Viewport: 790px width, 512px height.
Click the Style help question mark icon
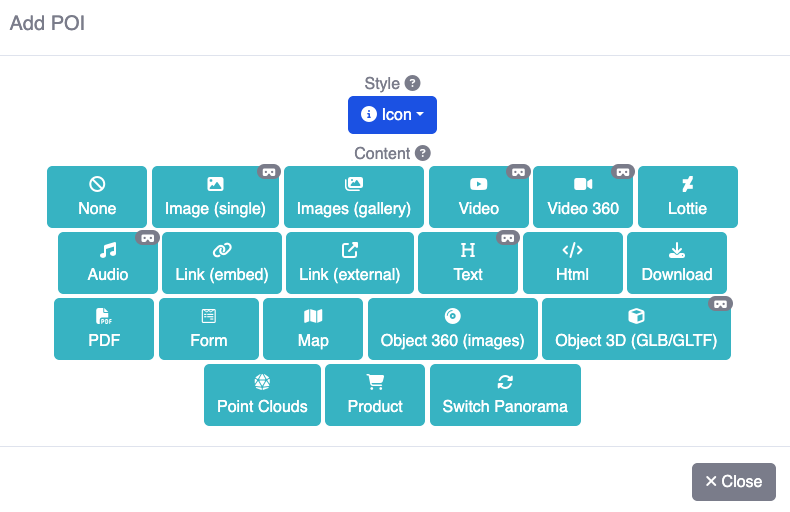412,84
